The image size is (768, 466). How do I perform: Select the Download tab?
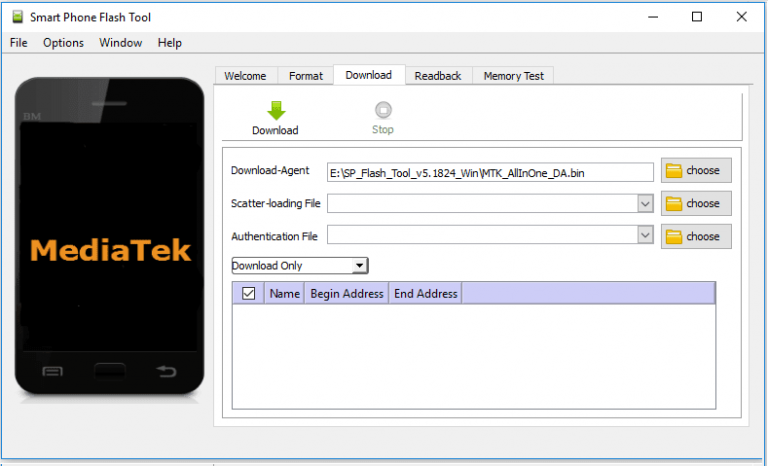[369, 75]
